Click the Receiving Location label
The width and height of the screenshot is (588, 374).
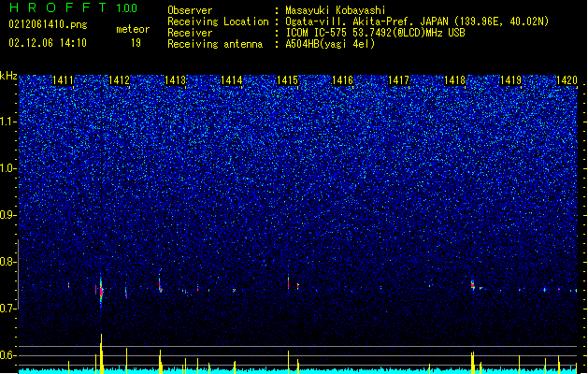pyautogui.click(x=218, y=22)
